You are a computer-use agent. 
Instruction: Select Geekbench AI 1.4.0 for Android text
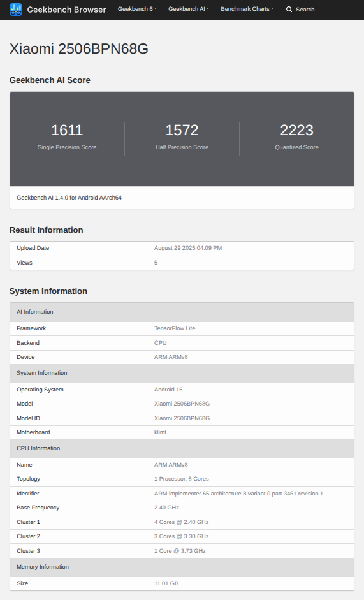(x=69, y=198)
